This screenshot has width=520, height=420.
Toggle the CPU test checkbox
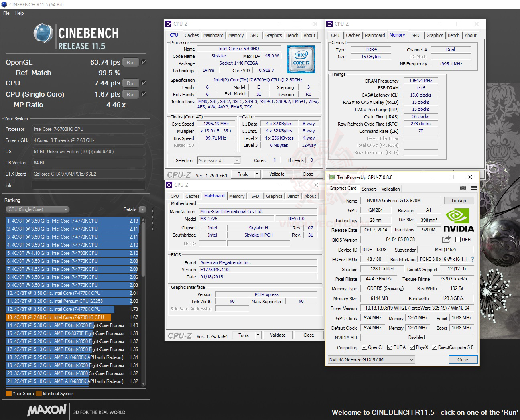coord(144,83)
